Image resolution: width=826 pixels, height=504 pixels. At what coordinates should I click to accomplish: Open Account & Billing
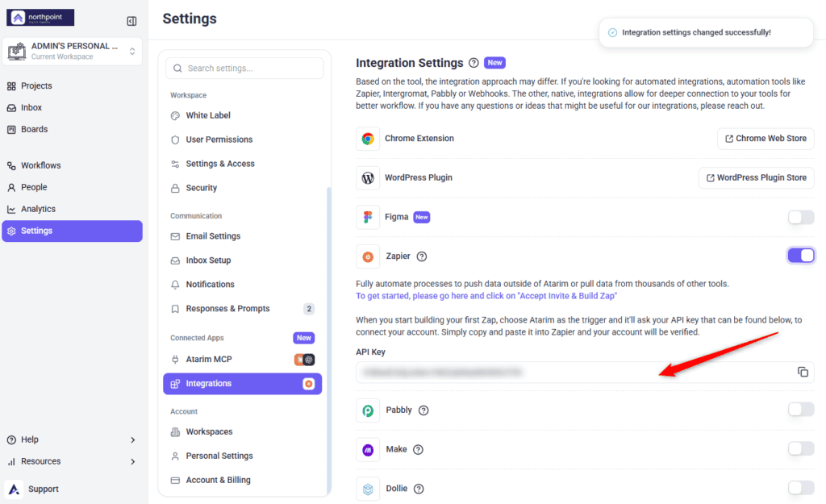(242, 481)
